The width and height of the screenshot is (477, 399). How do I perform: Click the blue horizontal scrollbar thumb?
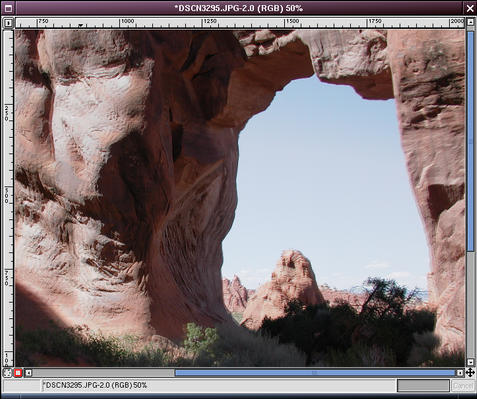tap(315, 373)
